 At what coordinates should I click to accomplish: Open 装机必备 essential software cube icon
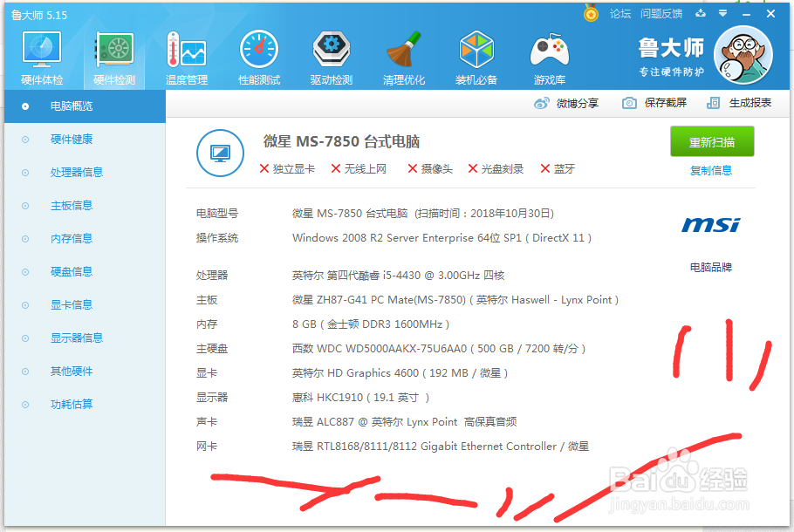pos(476,58)
